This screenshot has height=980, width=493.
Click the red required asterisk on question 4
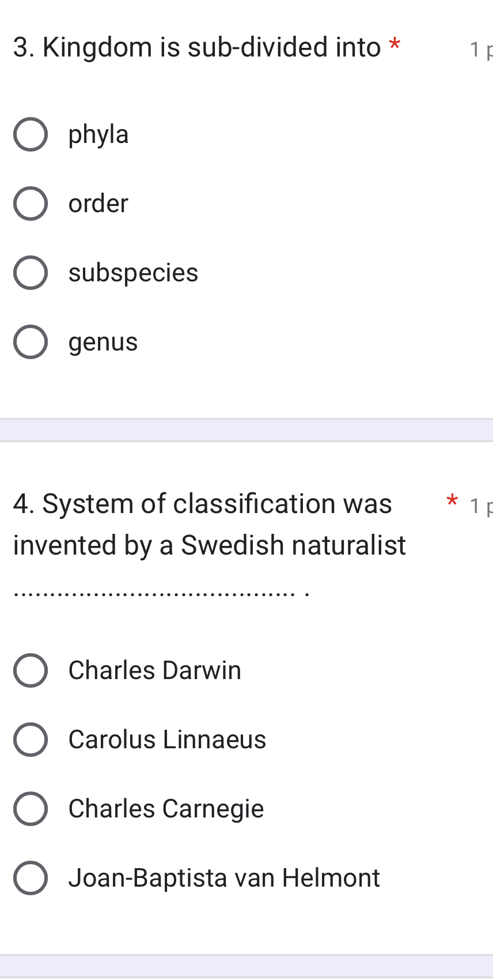click(x=452, y=500)
